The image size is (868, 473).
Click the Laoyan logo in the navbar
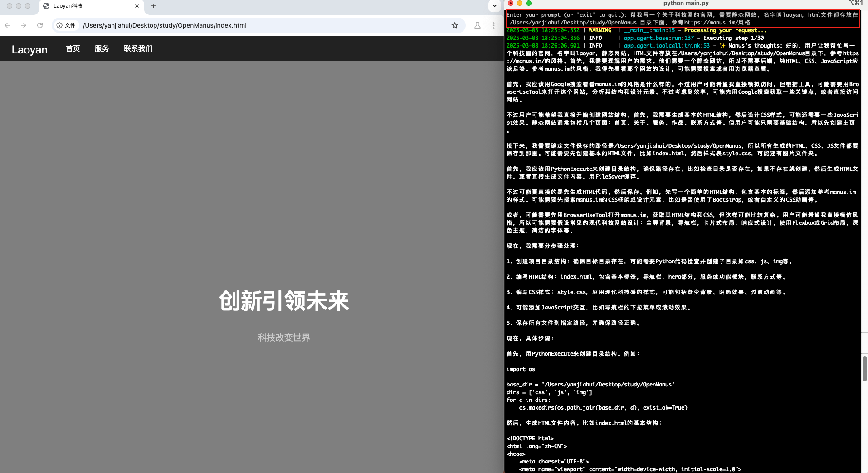[x=29, y=49]
